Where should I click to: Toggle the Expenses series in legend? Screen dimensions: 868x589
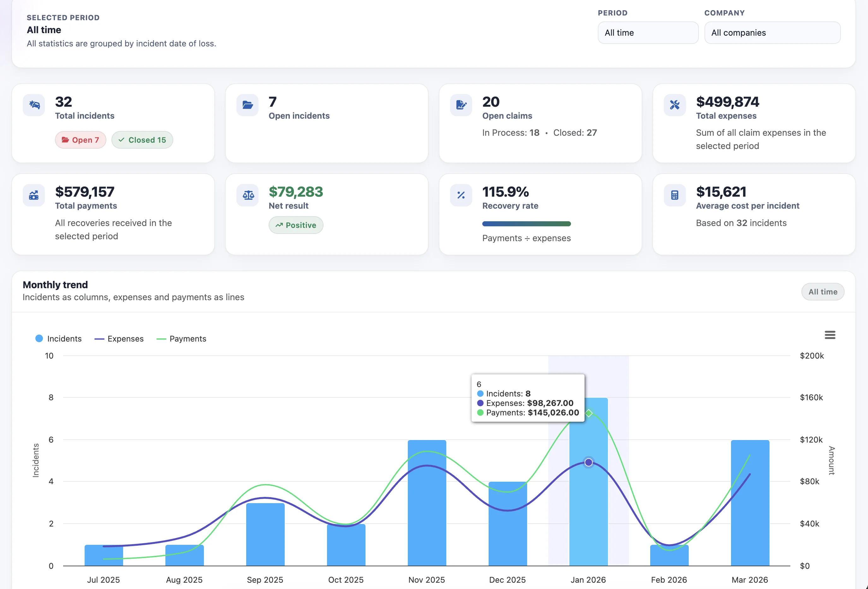119,338
